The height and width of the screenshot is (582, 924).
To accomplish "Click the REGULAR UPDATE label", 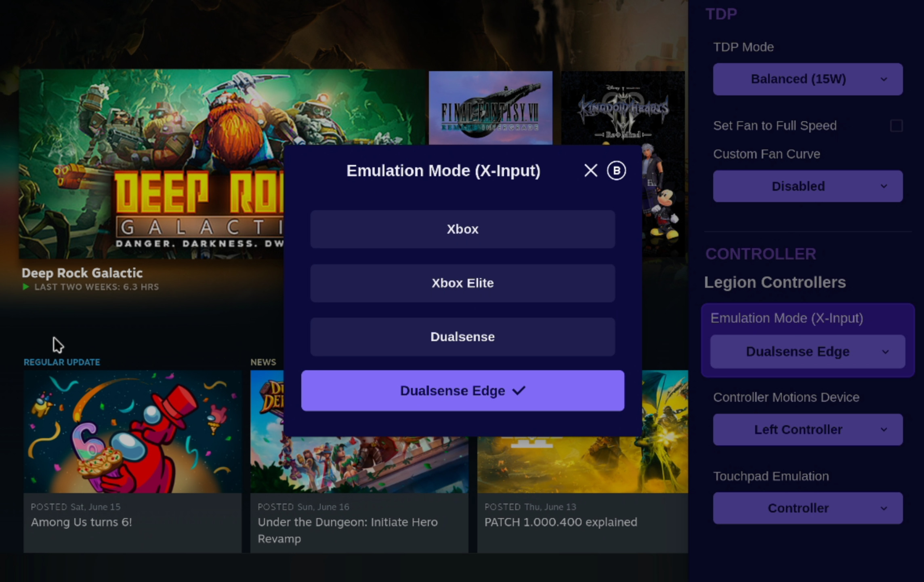I will point(62,362).
